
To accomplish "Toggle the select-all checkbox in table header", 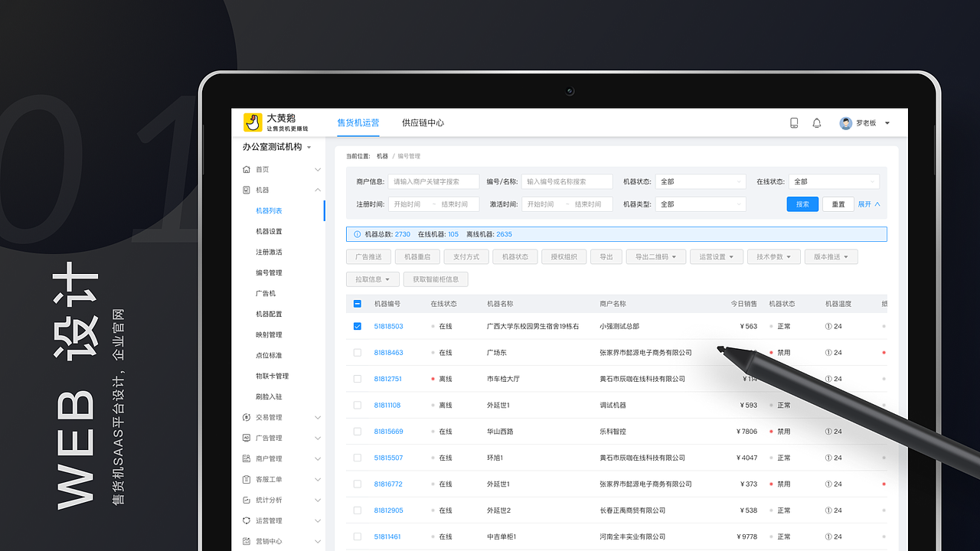I will pos(358,304).
